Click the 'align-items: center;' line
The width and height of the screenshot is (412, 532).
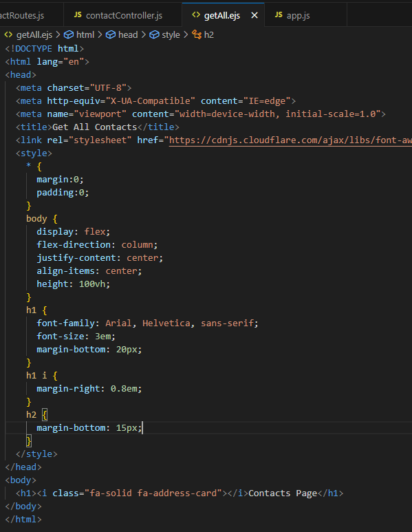pyautogui.click(x=89, y=270)
